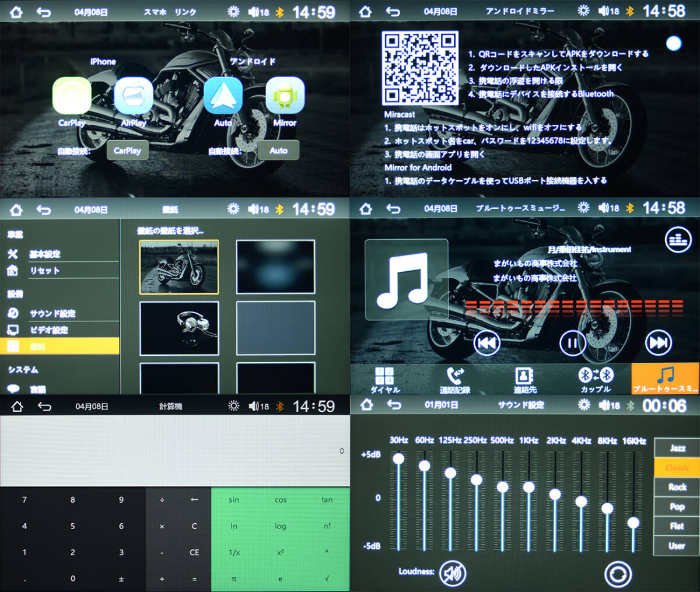Choose the blurred blue wallpaper thumbnail
Screen dimensions: 700x592
click(x=275, y=267)
